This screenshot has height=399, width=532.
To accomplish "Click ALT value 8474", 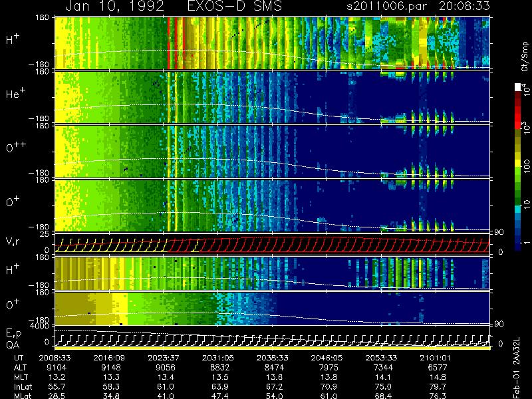I will pos(274,368).
